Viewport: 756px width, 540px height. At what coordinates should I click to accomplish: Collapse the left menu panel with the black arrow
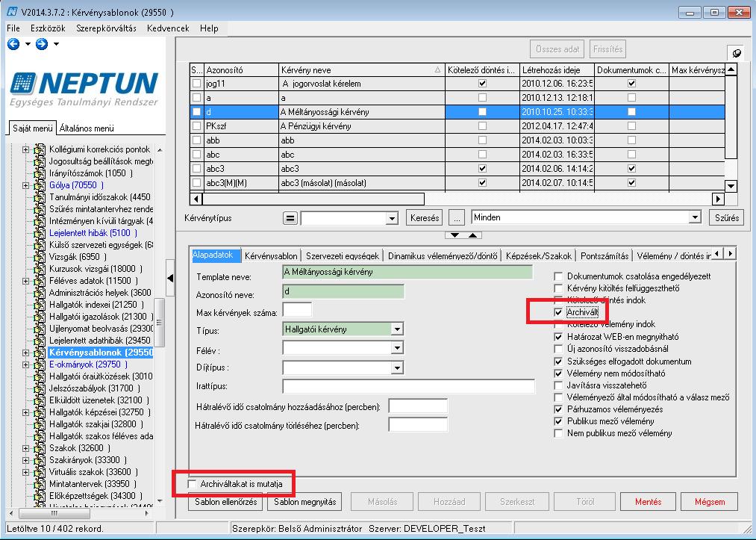coord(170,278)
